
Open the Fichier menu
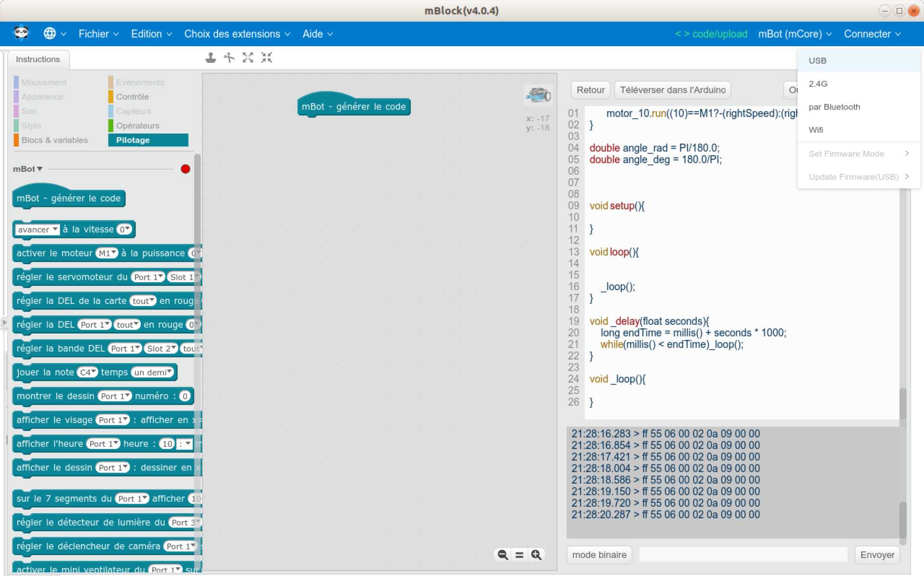coord(98,34)
